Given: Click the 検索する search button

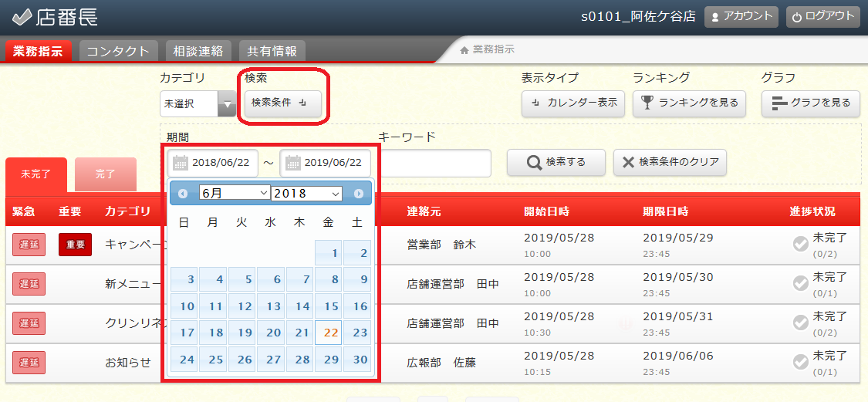Looking at the screenshot, I should [x=556, y=162].
